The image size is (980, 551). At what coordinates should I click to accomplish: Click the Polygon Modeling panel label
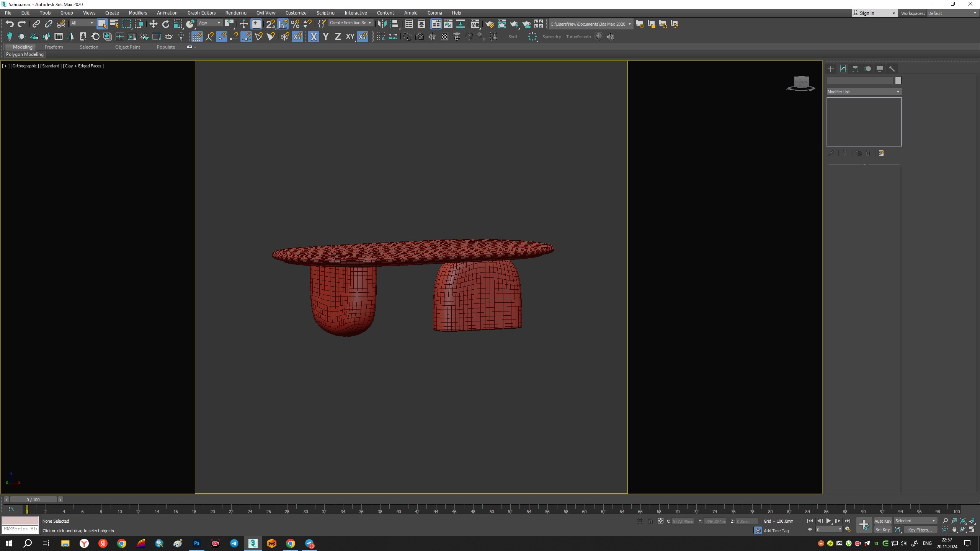25,54
